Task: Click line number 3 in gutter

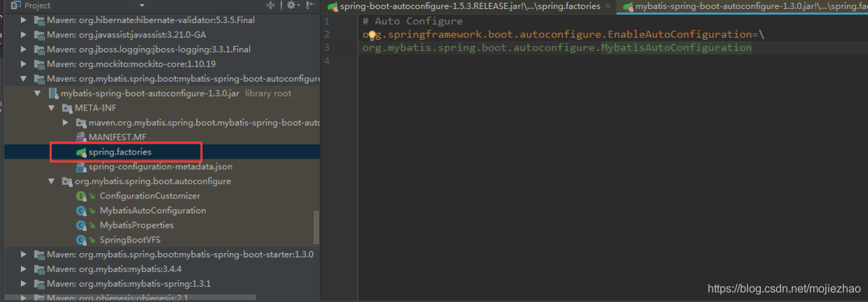Action: (327, 48)
